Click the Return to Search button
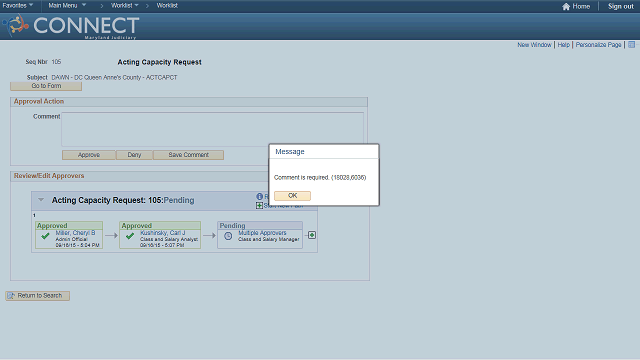 38,296
